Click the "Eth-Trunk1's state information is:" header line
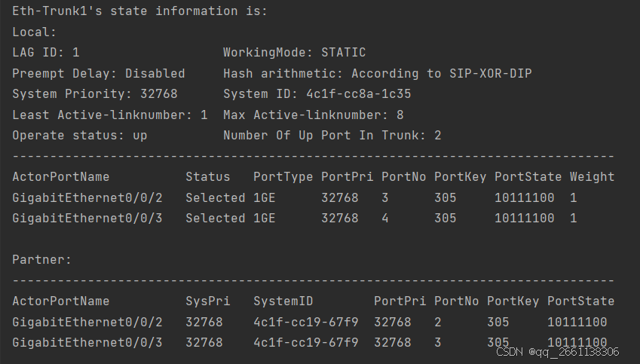This screenshot has height=364, width=640. tap(139, 12)
